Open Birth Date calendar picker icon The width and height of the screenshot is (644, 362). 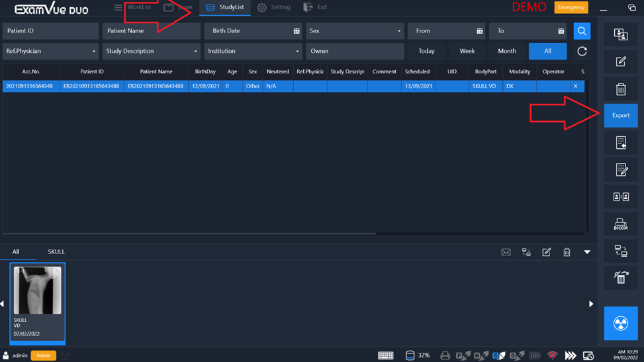click(296, 31)
